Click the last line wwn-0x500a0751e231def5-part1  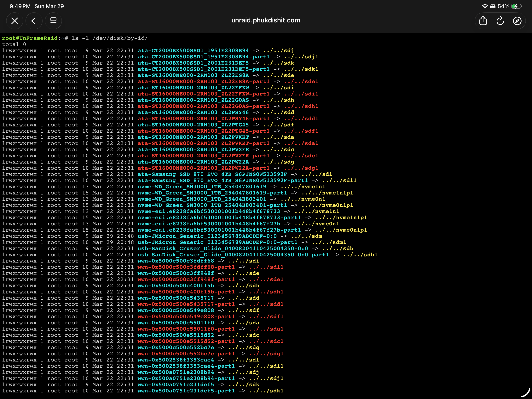[x=186, y=390]
